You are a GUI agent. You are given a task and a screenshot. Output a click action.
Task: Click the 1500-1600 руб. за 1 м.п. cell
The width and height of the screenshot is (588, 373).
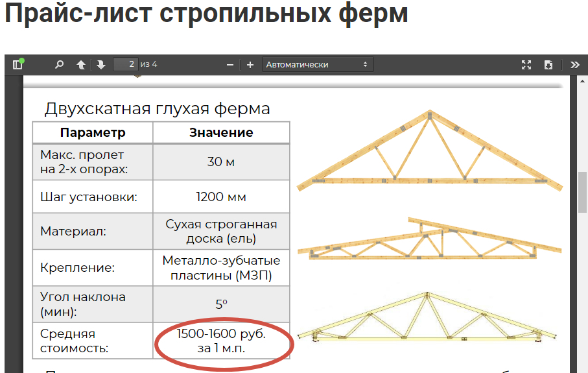(221, 341)
